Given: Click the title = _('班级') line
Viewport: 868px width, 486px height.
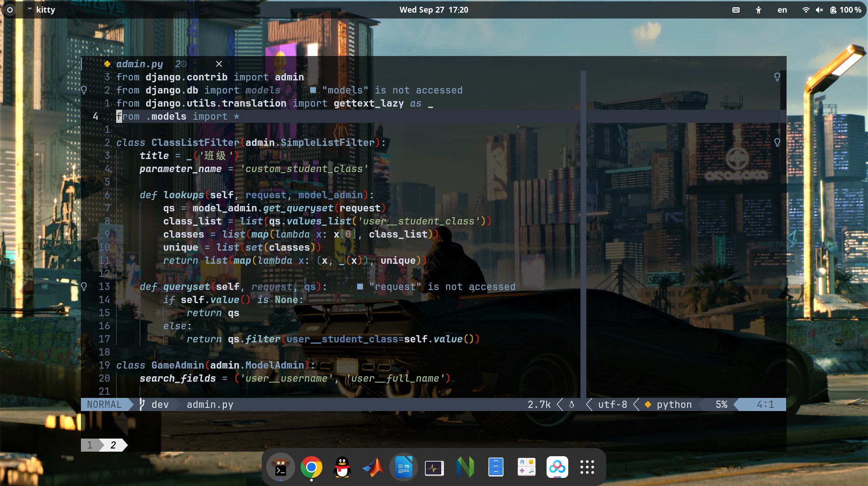Looking at the screenshot, I should (x=189, y=155).
